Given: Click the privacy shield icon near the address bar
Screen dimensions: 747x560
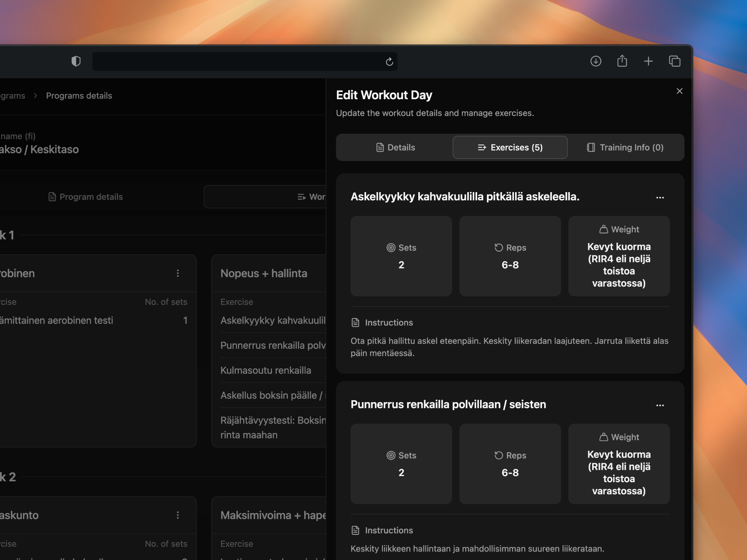Looking at the screenshot, I should 76,61.
